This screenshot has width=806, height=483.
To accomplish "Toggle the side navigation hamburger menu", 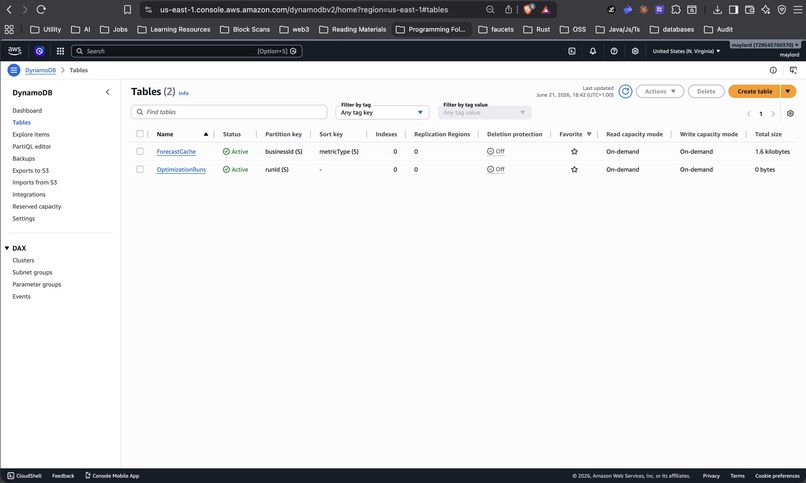I will coord(14,70).
